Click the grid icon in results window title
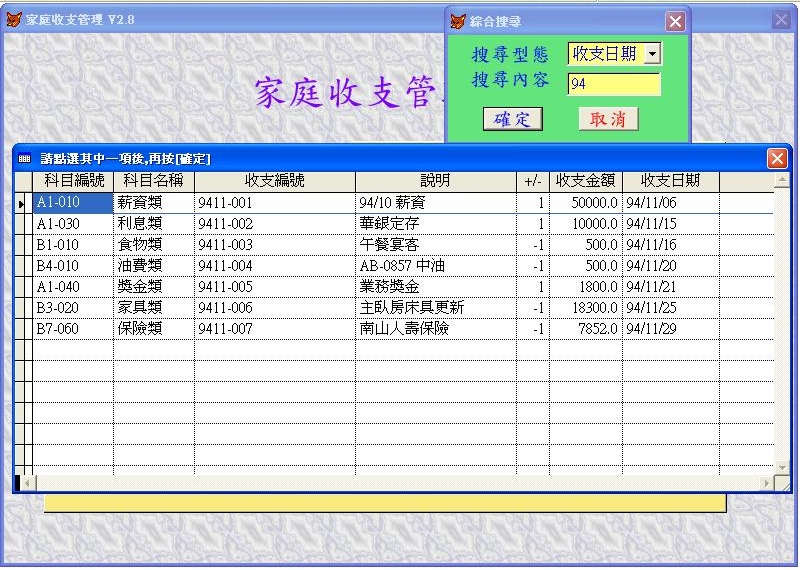 click(x=24, y=159)
